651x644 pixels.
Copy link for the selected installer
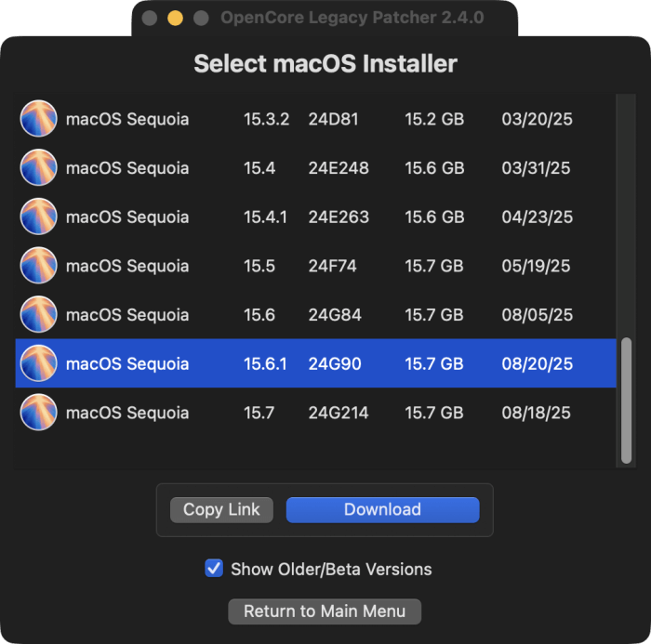coord(221,509)
